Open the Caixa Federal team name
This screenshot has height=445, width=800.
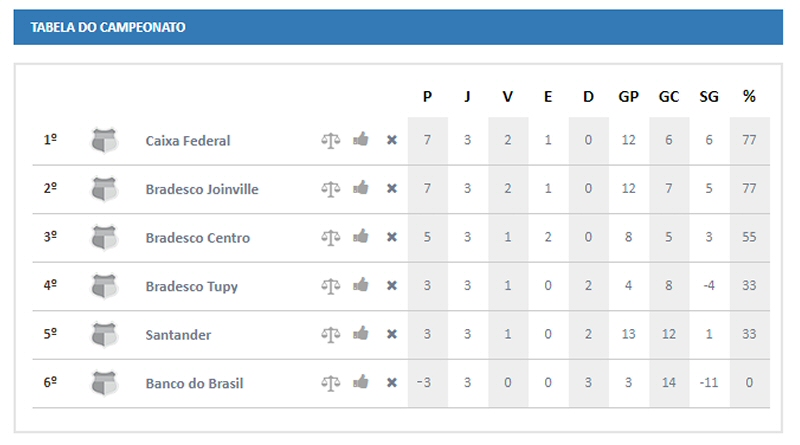[x=188, y=140]
